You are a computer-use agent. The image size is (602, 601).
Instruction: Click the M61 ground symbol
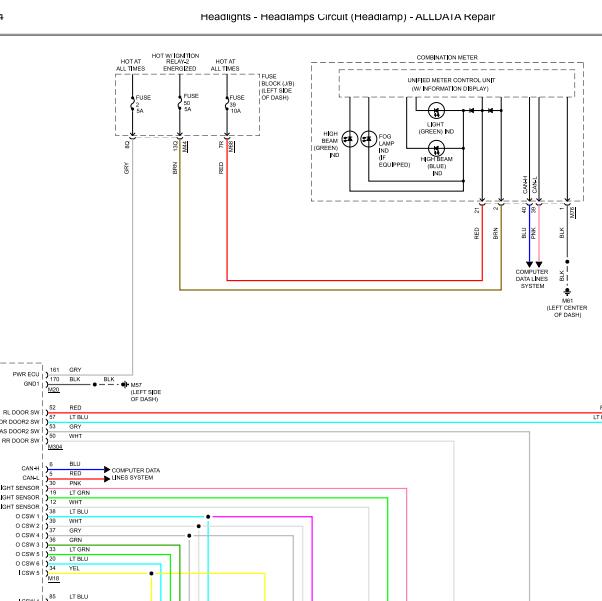(567, 292)
